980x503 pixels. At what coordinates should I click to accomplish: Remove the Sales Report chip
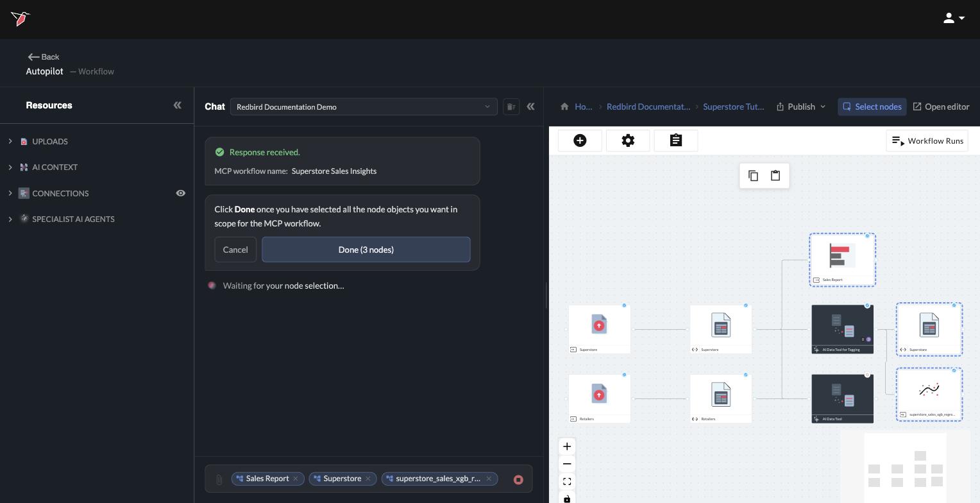[x=296, y=479]
